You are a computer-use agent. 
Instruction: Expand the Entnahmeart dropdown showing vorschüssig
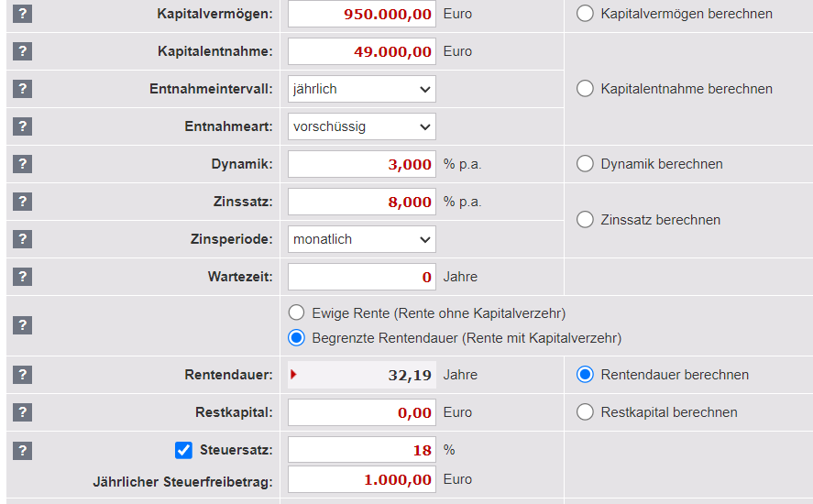pyautogui.click(x=361, y=126)
